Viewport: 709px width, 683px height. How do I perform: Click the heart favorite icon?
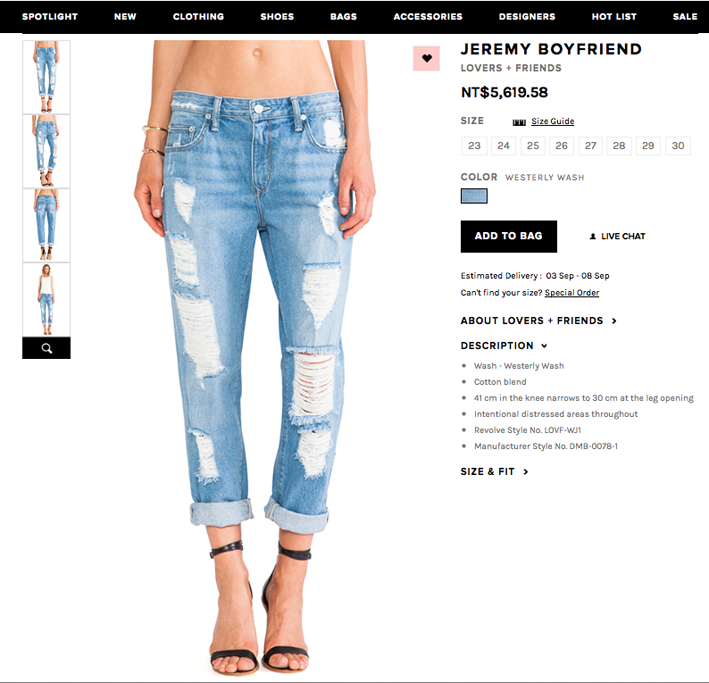click(x=426, y=58)
